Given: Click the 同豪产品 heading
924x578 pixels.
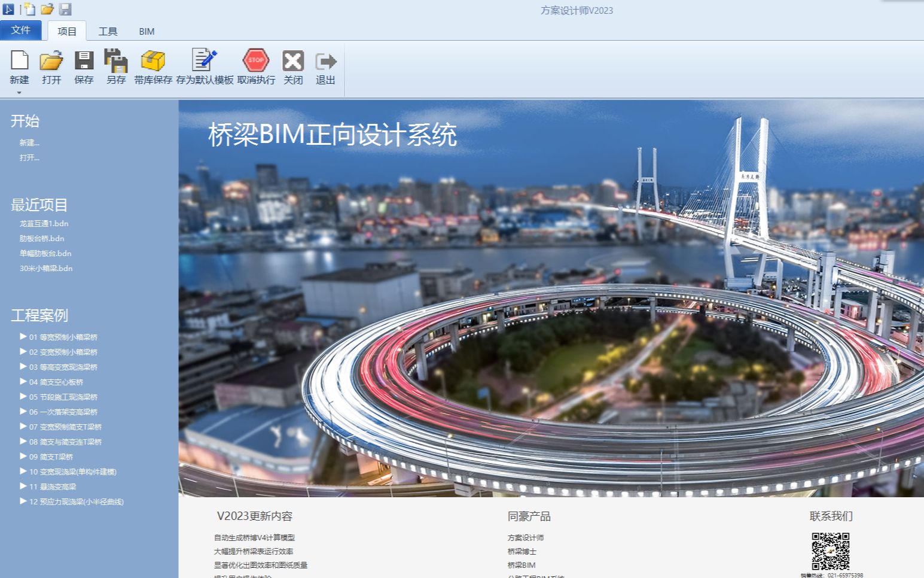Looking at the screenshot, I should click(529, 516).
